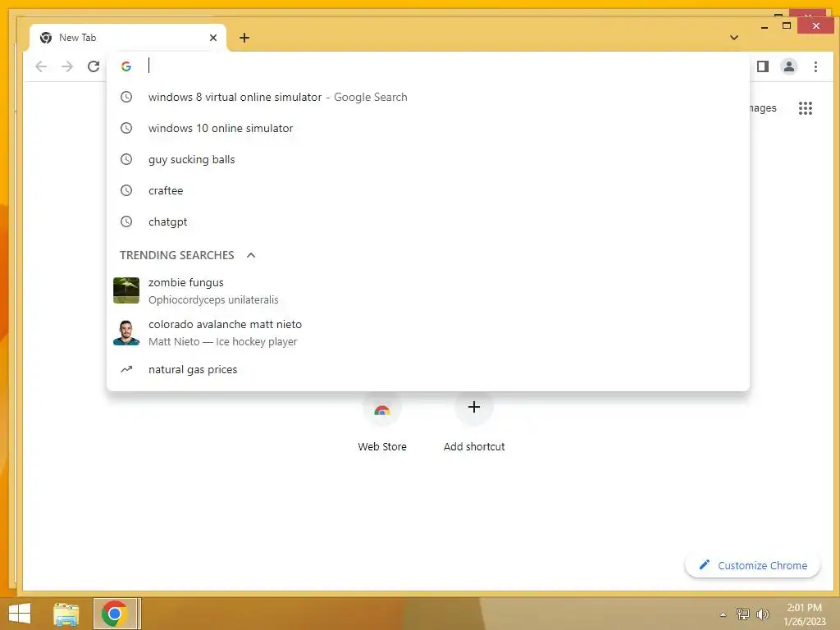Close the New Tab tab
The height and width of the screenshot is (630, 840).
click(213, 38)
